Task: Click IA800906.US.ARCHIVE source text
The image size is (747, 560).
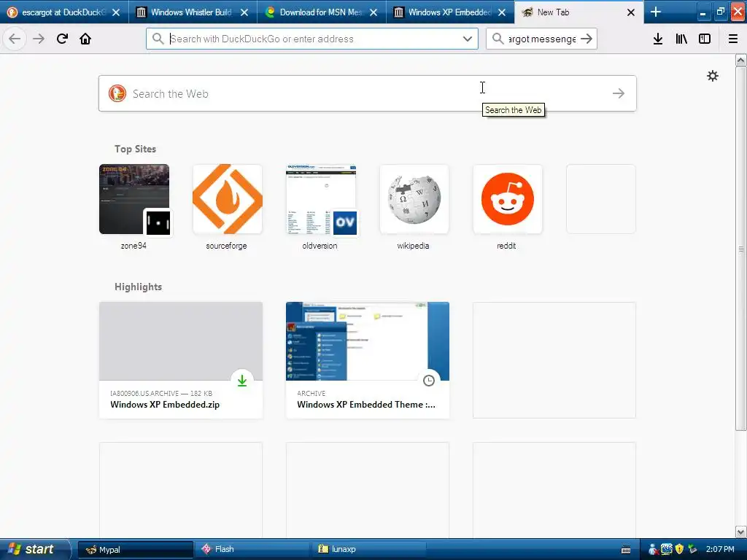Action: point(144,393)
